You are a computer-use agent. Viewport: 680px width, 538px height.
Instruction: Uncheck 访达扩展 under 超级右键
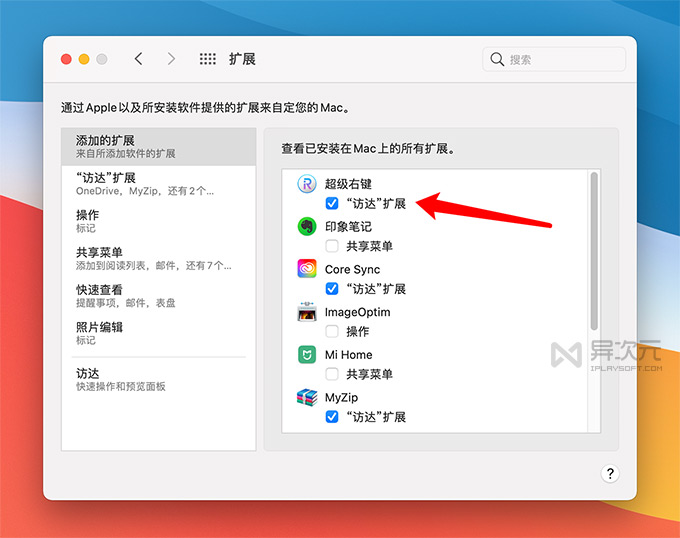pos(332,203)
